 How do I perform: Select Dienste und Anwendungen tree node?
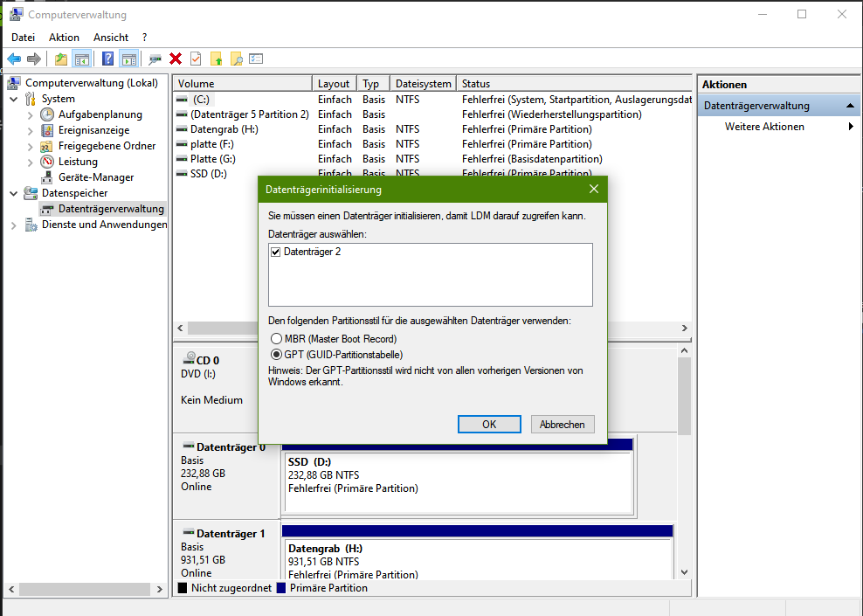point(104,225)
